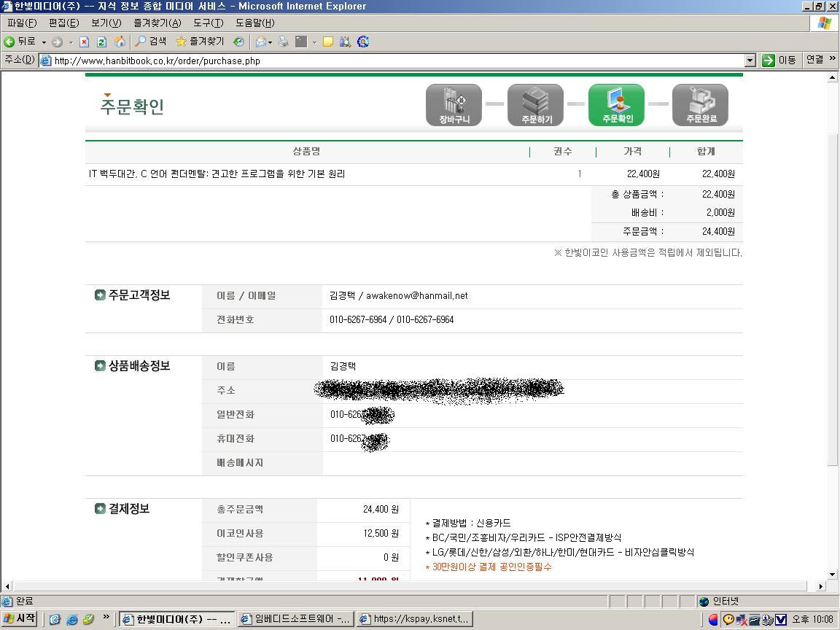Switch to the kspay.ksnet taskbar window
The width and height of the screenshot is (840, 630).
pos(415,619)
